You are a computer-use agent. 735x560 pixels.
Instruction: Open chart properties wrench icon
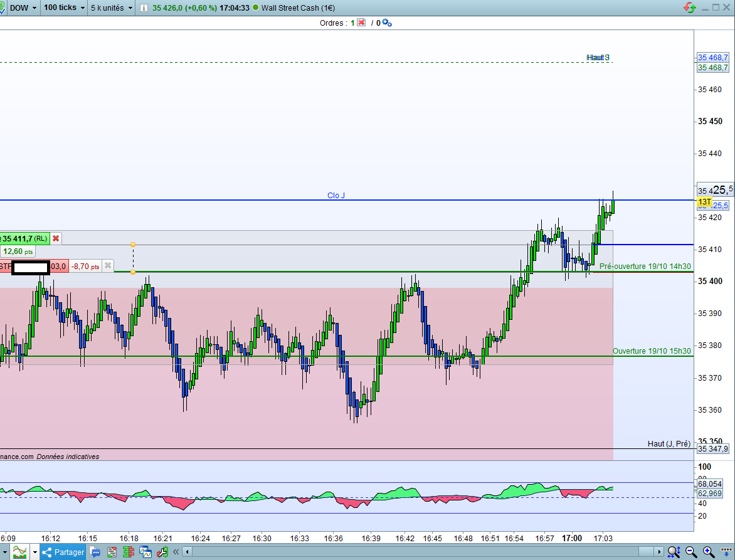pos(162,552)
